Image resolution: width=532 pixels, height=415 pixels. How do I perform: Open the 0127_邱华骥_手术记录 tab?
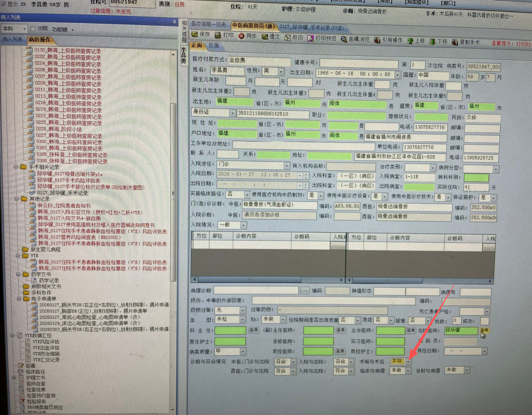pyautogui.click(x=312, y=28)
